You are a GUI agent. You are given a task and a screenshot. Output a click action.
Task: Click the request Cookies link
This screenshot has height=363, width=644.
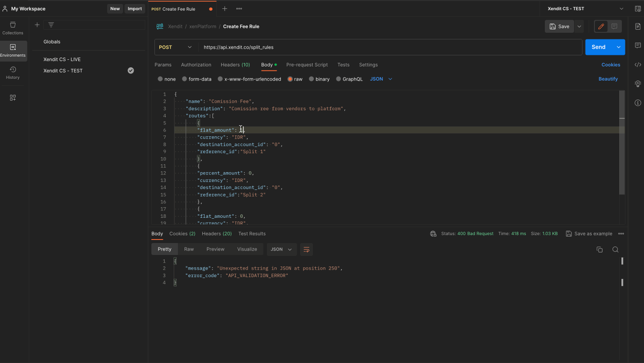(611, 65)
